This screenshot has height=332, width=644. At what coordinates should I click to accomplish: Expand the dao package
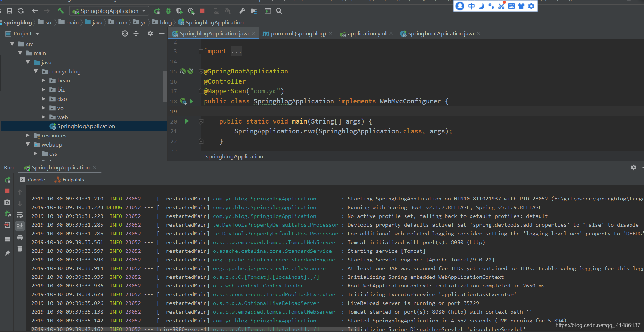(43, 99)
